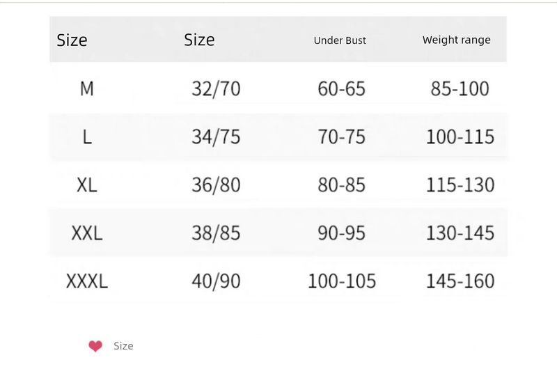Click the 40/90 size cell
Image resolution: width=557 pixels, height=392 pixels.
216,281
